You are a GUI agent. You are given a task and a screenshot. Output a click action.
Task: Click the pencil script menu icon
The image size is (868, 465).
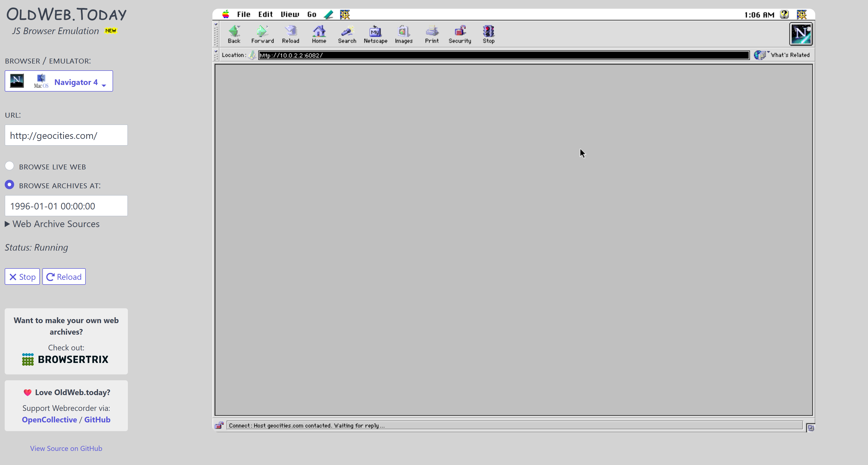tap(328, 14)
